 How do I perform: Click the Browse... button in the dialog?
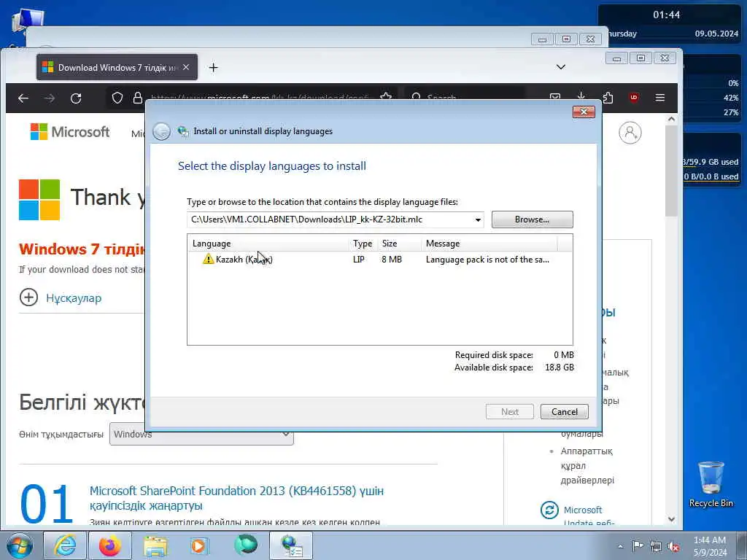pyautogui.click(x=532, y=219)
